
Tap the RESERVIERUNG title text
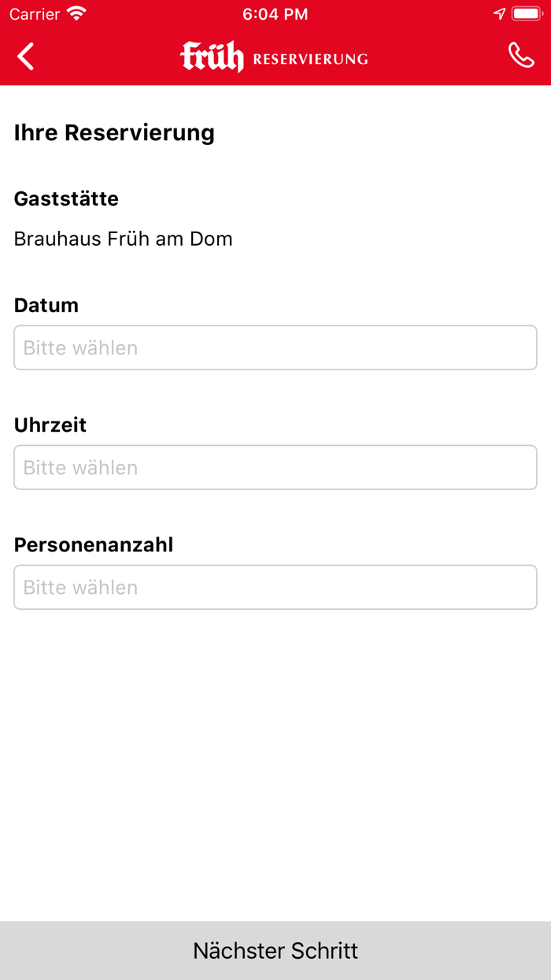click(310, 58)
